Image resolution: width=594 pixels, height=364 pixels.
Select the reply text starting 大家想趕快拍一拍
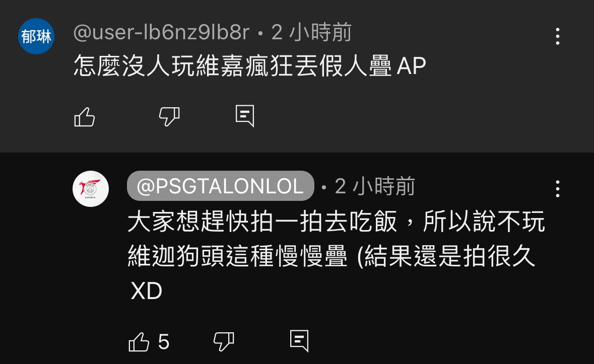pyautogui.click(x=337, y=256)
